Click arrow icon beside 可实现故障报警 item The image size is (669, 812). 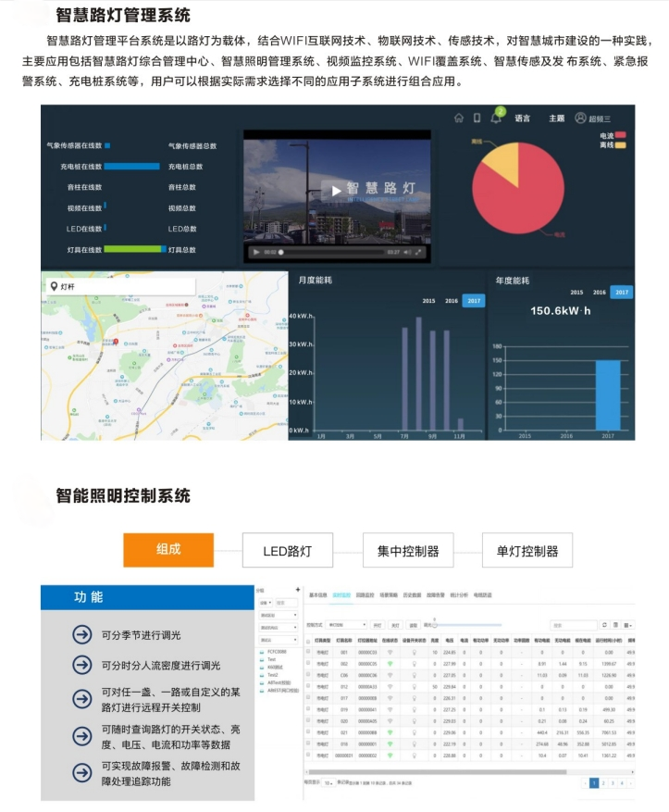coord(82,772)
